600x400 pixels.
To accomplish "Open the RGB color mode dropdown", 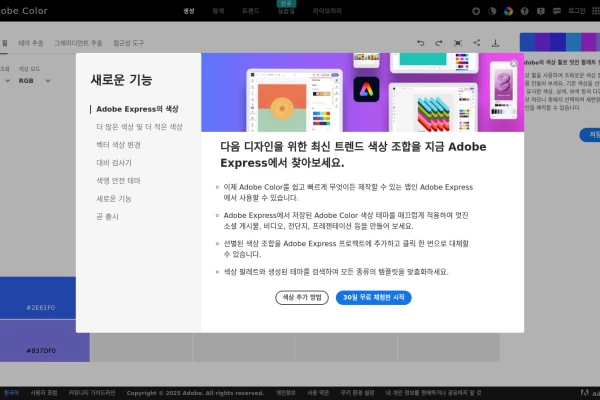I will pyautogui.click(x=34, y=81).
